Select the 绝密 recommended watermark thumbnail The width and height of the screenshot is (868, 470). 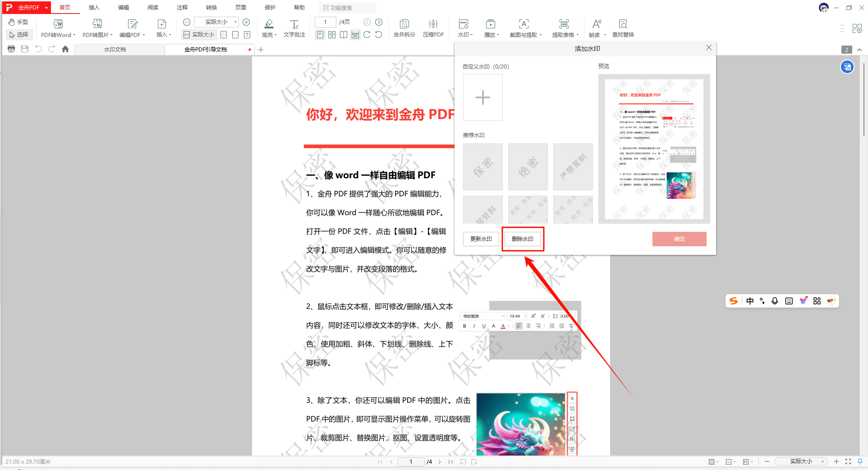pos(528,167)
